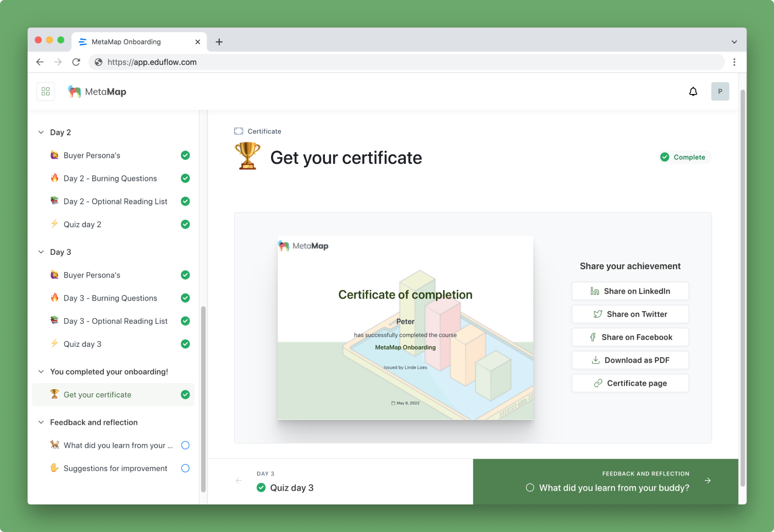Click the fire icon of Day 3 - Burning Questions
This screenshot has height=532, width=774.
[x=54, y=298]
